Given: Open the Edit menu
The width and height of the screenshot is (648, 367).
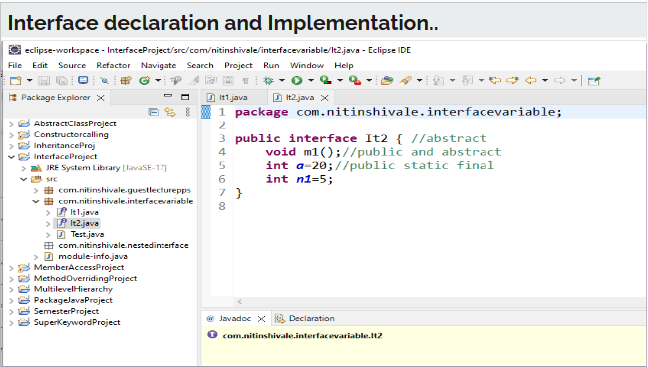Looking at the screenshot, I should (40, 65).
